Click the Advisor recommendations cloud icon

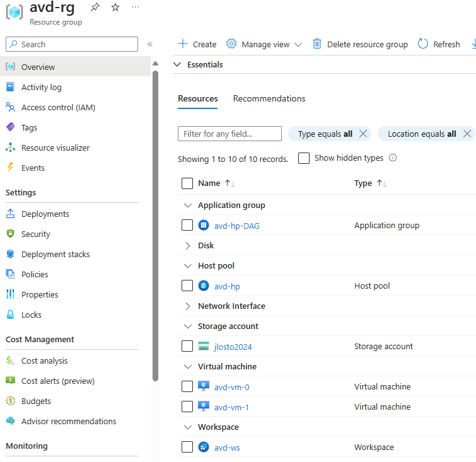tap(10, 421)
